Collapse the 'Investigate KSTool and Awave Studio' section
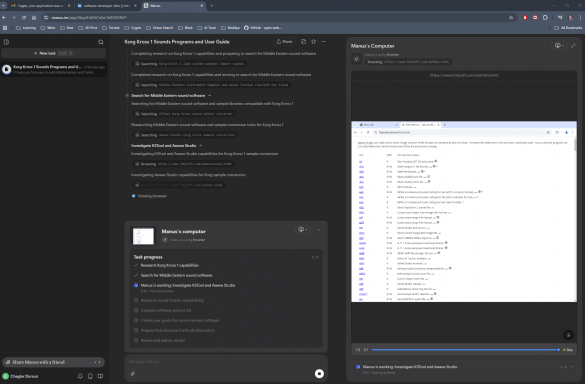 (201, 146)
